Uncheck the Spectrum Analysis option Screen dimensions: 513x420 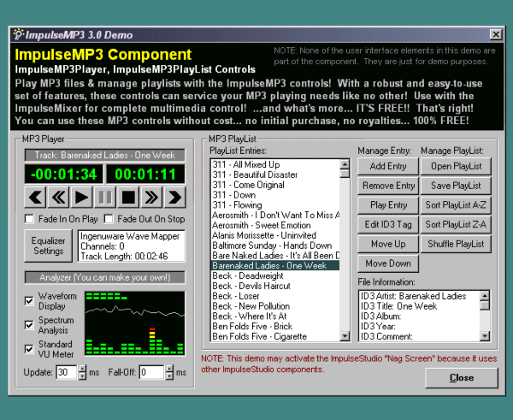click(29, 325)
